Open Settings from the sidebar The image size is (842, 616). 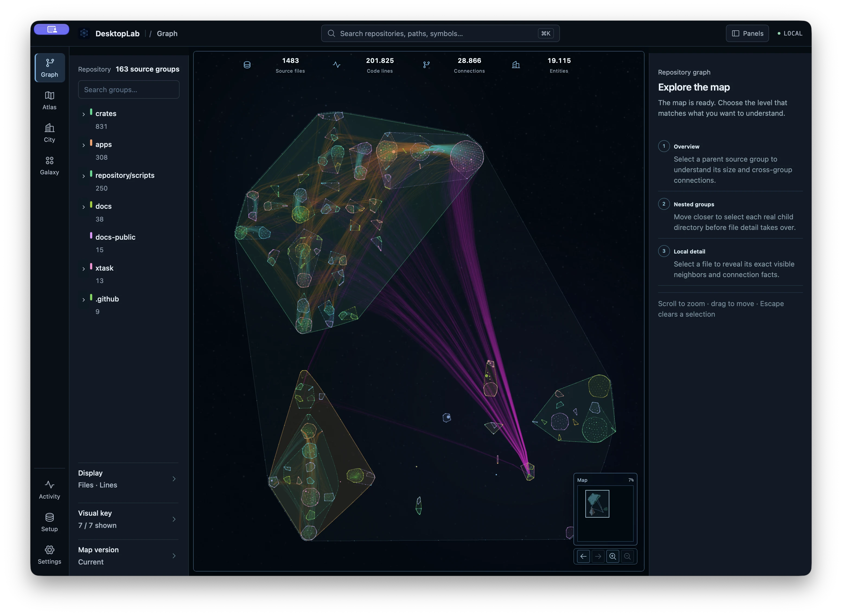tap(50, 554)
